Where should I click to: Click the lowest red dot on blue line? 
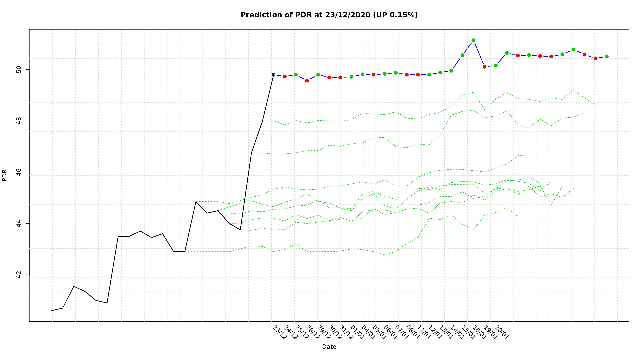[x=307, y=81]
